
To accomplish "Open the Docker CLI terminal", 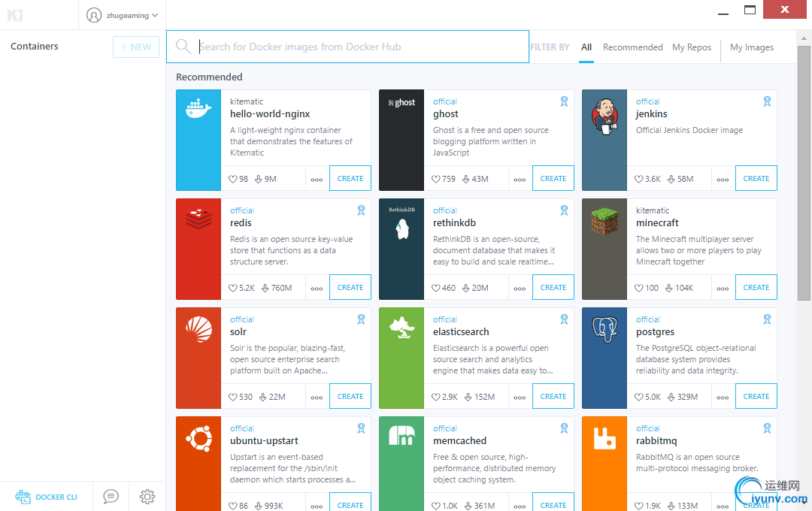I will [x=46, y=497].
